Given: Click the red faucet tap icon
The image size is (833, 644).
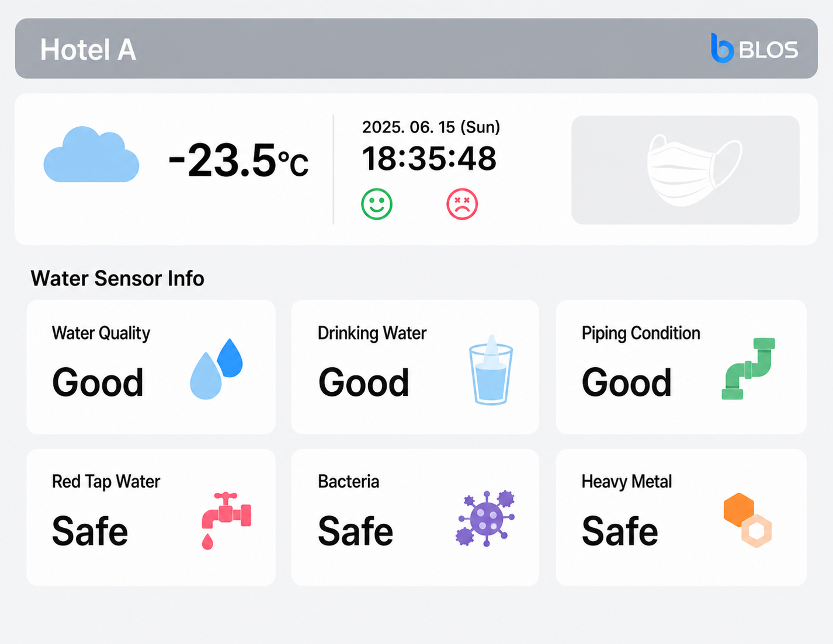Looking at the screenshot, I should click(x=226, y=520).
